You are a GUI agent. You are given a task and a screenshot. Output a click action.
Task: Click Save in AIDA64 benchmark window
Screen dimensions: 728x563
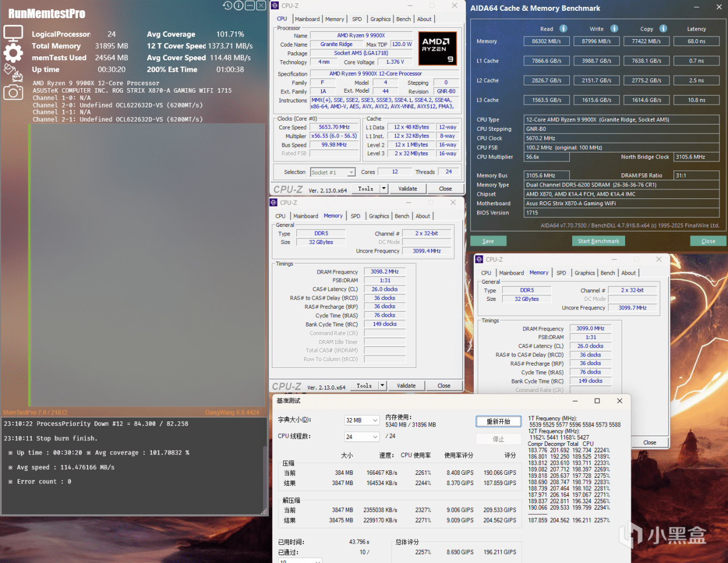click(x=488, y=241)
